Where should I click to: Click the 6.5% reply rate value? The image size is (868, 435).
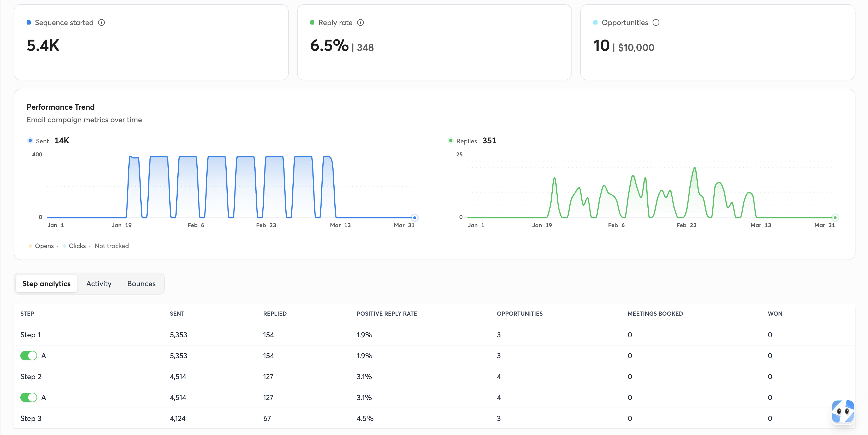pyautogui.click(x=329, y=45)
